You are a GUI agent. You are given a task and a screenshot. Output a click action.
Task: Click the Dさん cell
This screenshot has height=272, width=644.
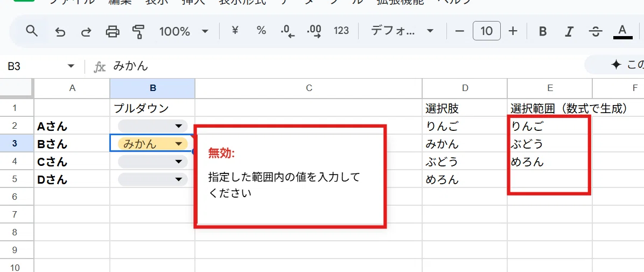[x=72, y=179]
